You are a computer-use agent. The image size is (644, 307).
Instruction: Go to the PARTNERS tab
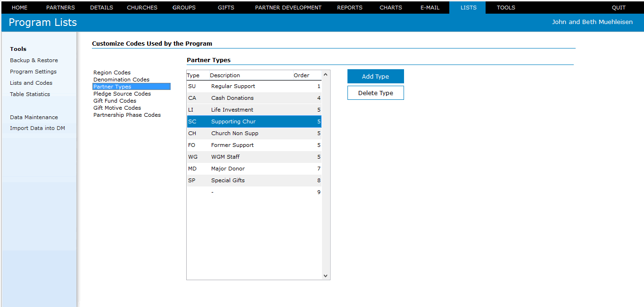click(x=60, y=8)
